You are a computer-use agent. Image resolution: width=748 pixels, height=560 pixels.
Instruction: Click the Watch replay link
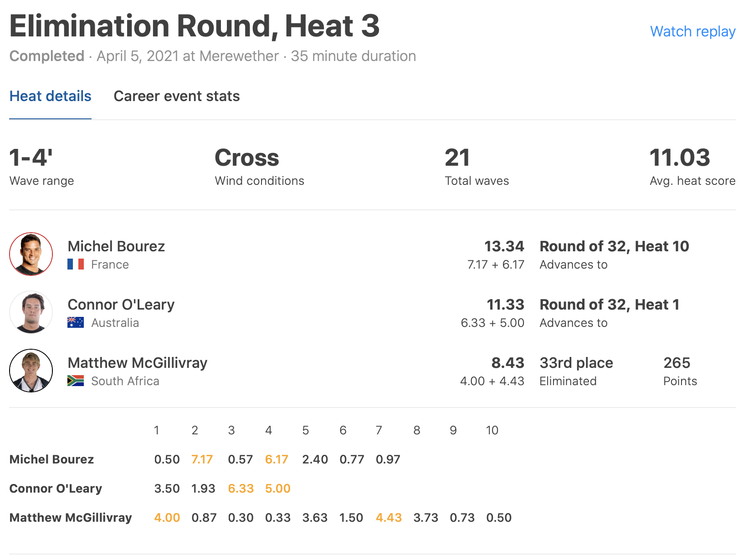point(692,31)
